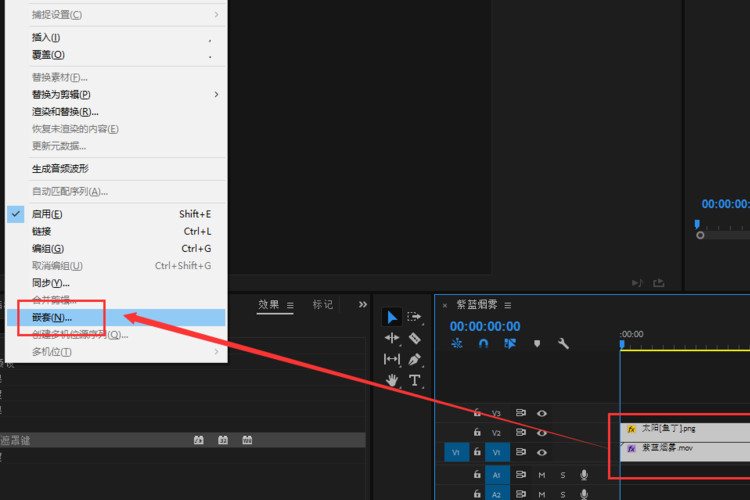The image size is (750, 500).
Task: Activate the Pen tool
Action: point(414,359)
